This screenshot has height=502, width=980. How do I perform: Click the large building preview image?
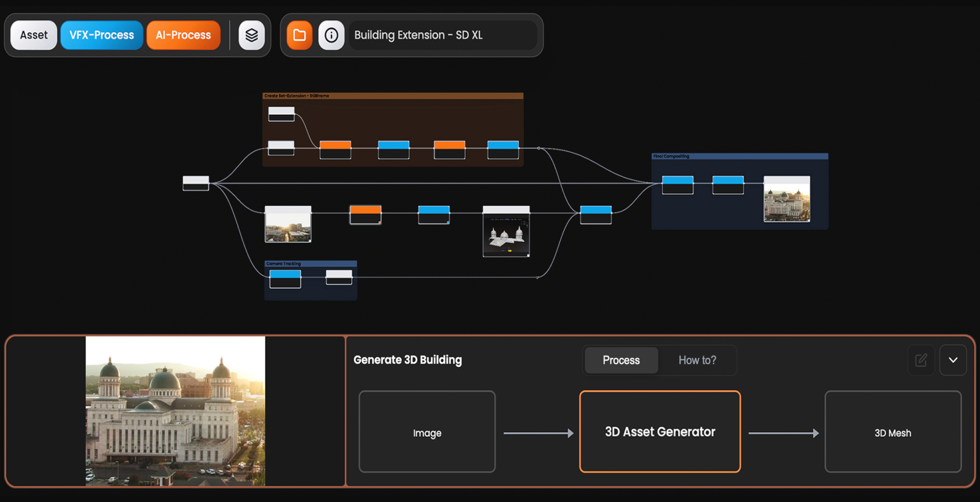(175, 411)
